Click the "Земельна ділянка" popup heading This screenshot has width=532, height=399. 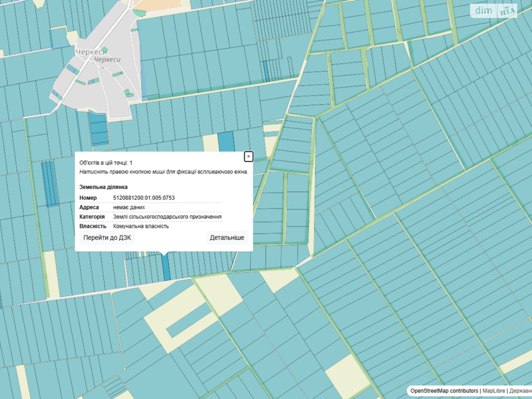click(103, 187)
